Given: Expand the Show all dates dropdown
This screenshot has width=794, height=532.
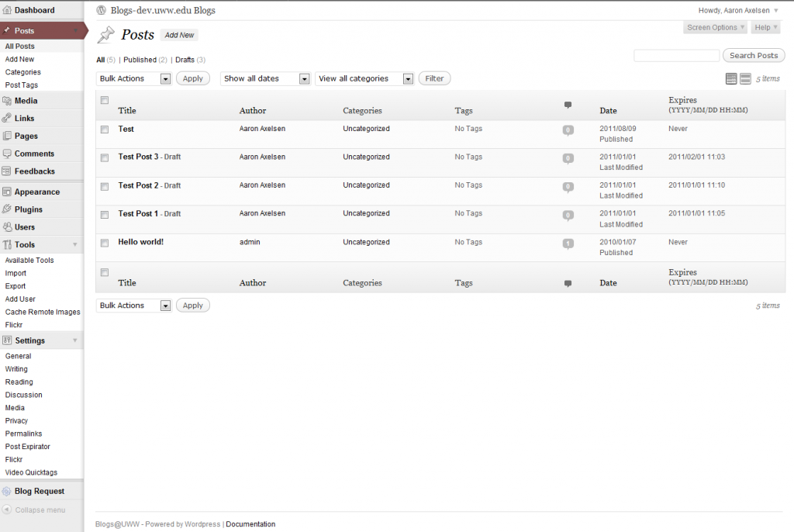Looking at the screenshot, I should (x=265, y=78).
